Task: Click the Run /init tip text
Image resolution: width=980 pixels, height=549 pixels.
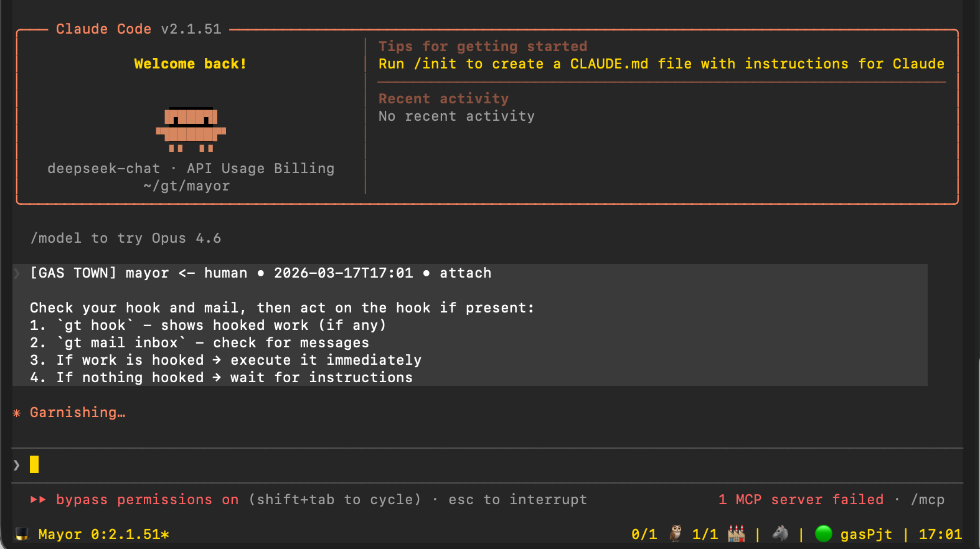Action: 661,64
